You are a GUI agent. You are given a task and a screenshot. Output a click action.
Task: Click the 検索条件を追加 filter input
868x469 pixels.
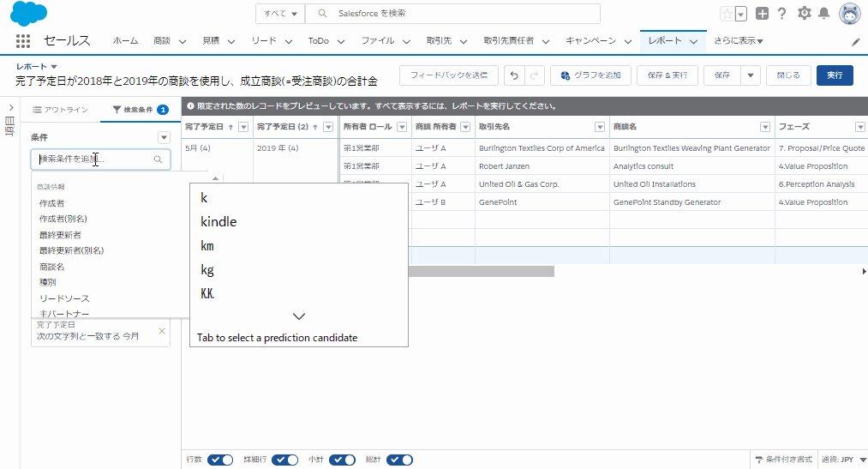point(100,159)
